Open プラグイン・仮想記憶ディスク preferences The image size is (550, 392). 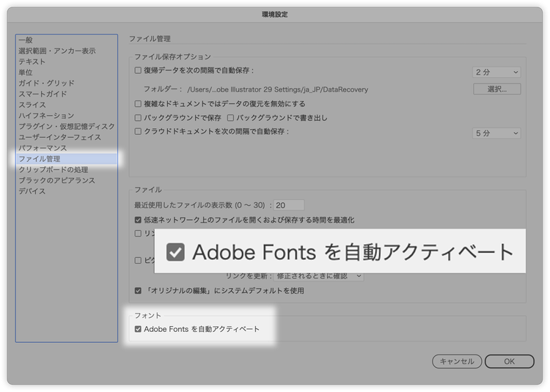[x=67, y=127]
